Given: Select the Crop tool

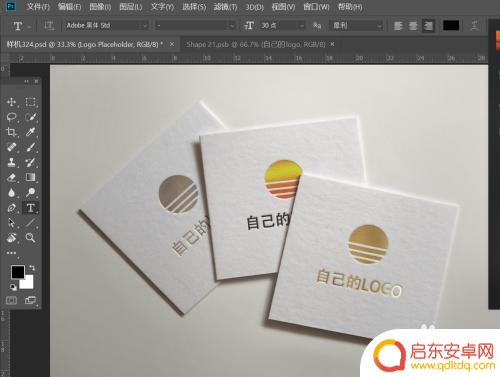Looking at the screenshot, I should [x=12, y=132].
